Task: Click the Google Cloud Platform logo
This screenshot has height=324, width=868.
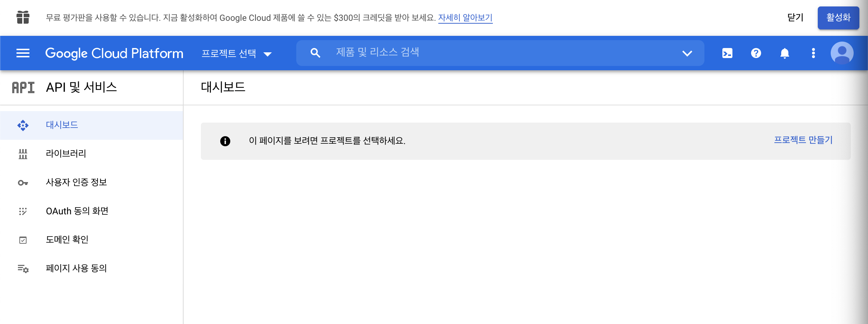Action: click(x=114, y=53)
